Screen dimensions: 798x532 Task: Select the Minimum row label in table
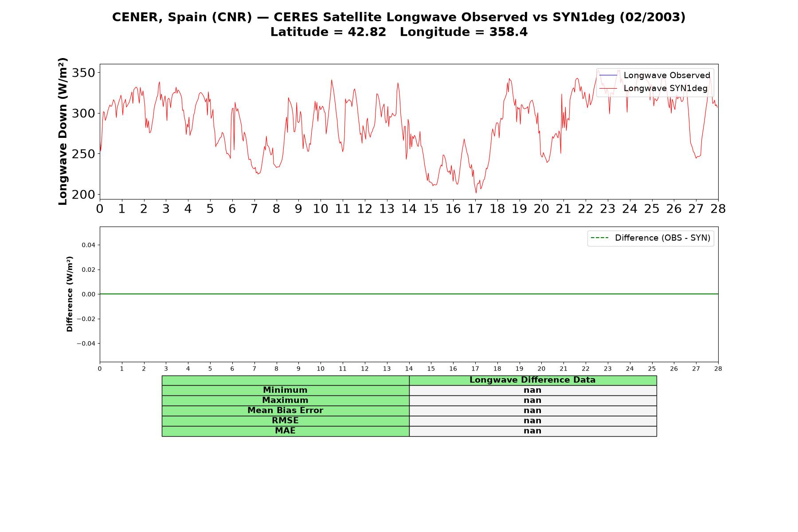click(x=285, y=390)
